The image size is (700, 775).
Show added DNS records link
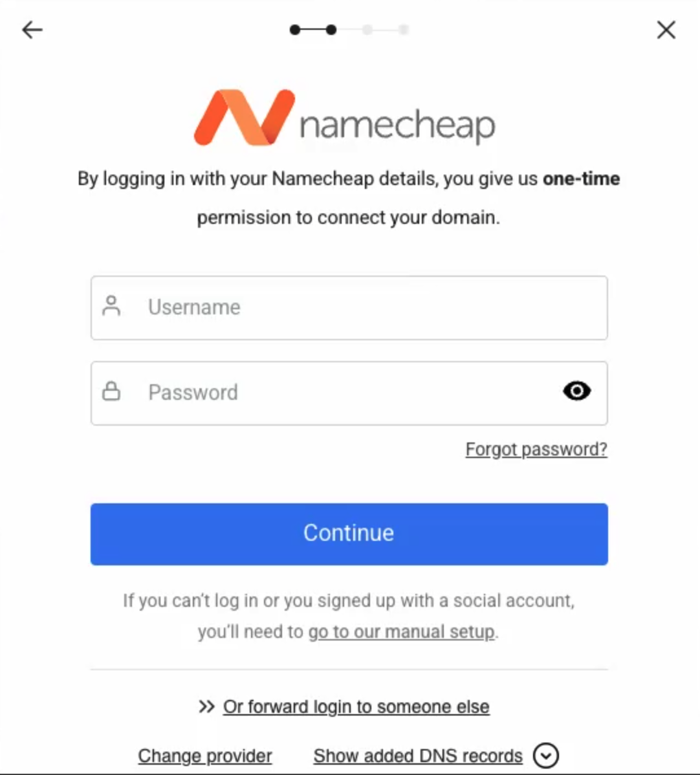click(418, 756)
